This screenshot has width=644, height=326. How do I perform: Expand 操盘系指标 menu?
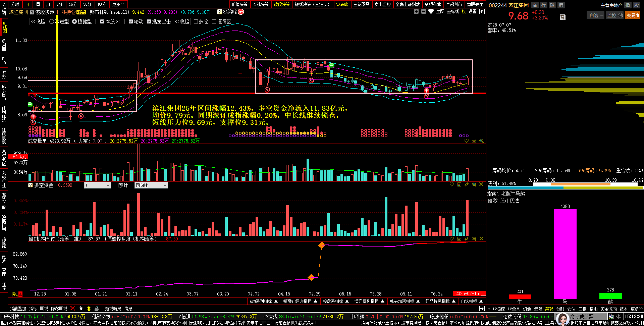(336, 301)
